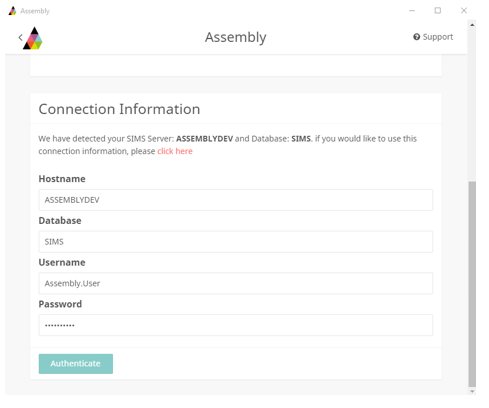This screenshot has width=489, height=408.
Task: Click the Assembly page title heading
Action: (x=236, y=37)
